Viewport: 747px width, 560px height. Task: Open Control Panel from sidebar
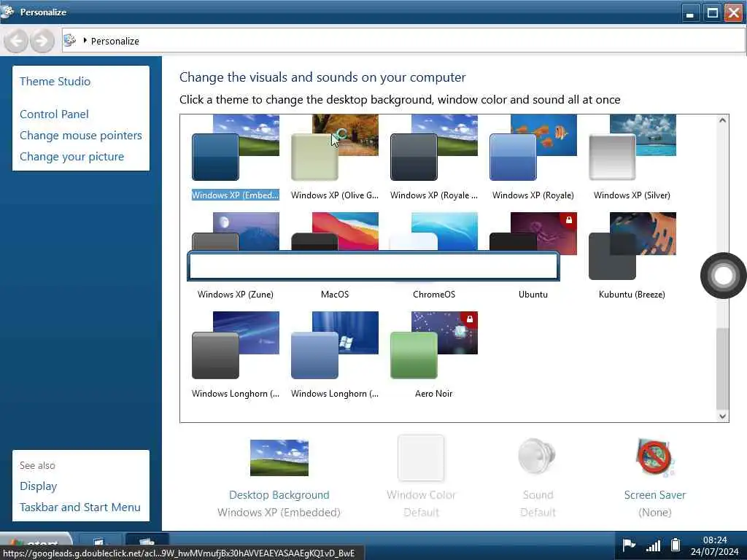54,114
